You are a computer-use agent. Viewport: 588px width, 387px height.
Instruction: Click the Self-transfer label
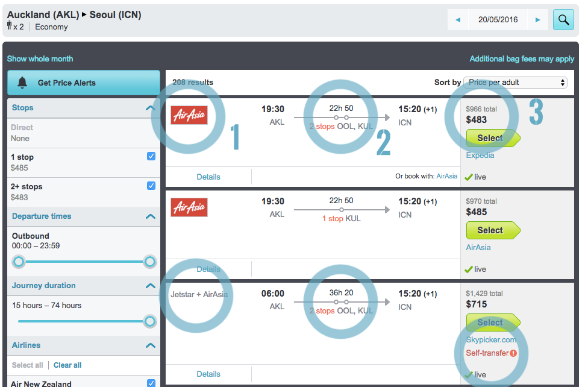(x=487, y=353)
